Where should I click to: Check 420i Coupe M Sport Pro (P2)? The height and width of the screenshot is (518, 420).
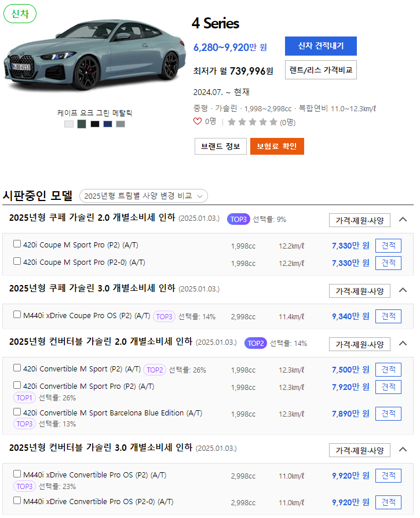tap(17, 244)
